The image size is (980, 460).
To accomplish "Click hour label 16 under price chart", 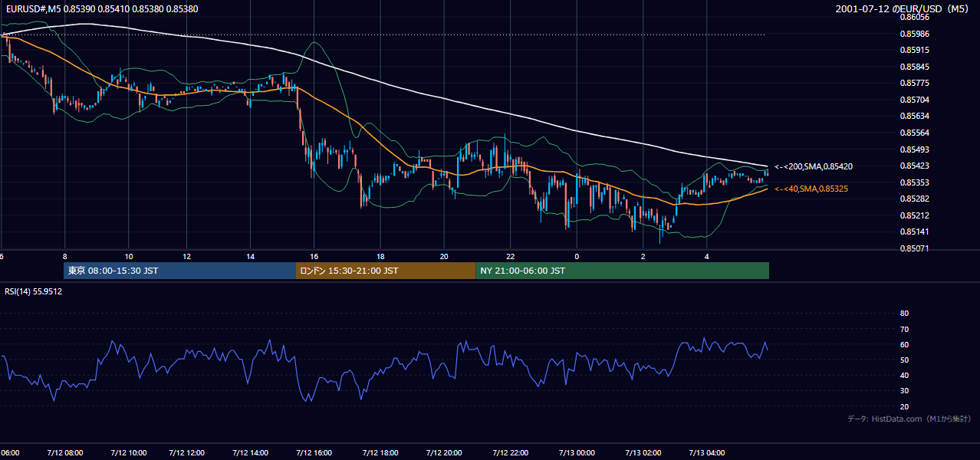I will [x=314, y=257].
